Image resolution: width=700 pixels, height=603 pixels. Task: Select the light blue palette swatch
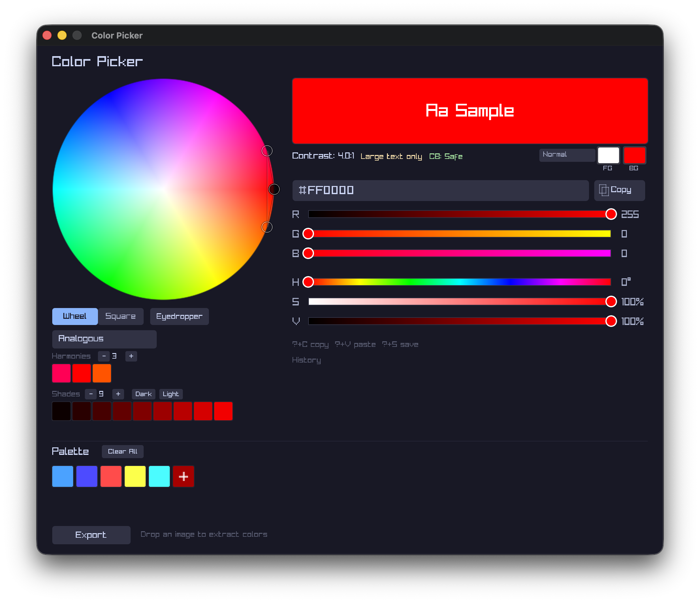(63, 476)
